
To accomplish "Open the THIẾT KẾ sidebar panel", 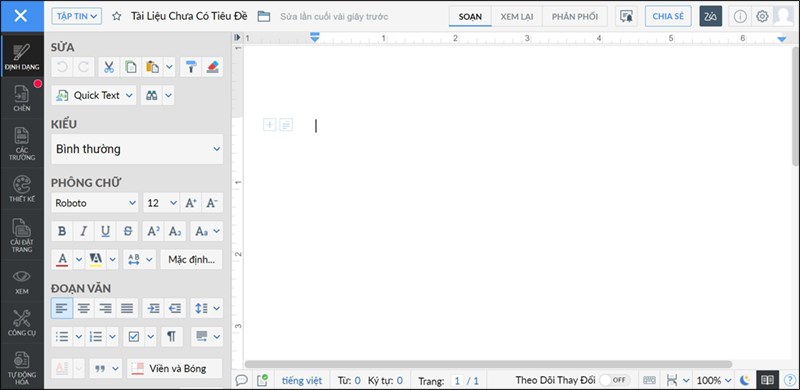I will click(x=22, y=189).
